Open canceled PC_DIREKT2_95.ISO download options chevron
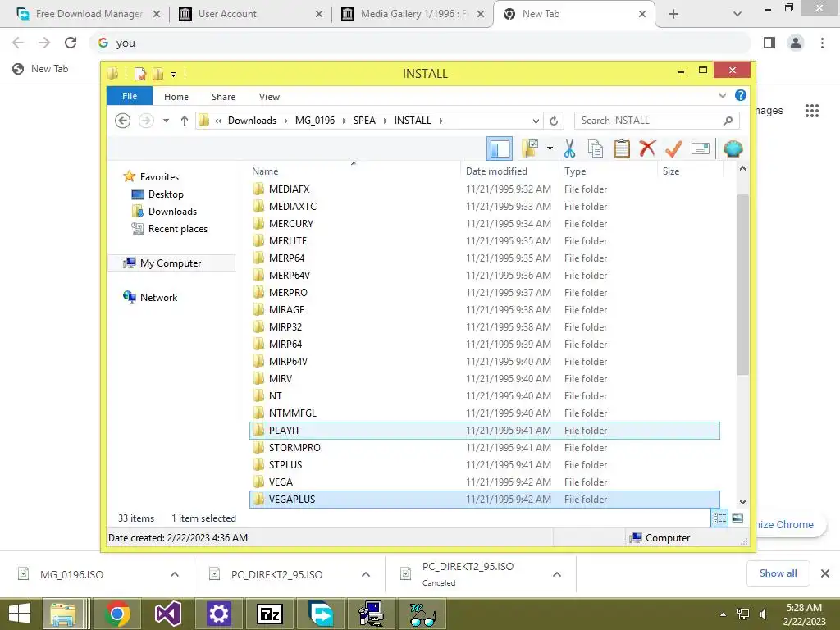Viewport: 840px width, 630px height. pyautogui.click(x=557, y=574)
